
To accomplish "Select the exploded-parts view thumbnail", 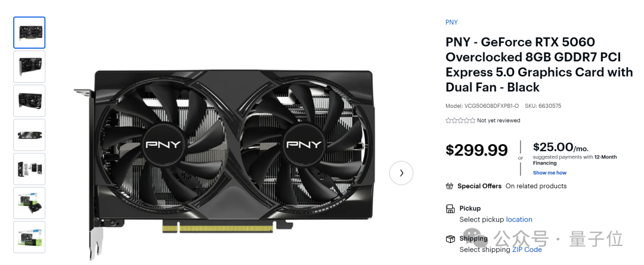I will coord(29,169).
